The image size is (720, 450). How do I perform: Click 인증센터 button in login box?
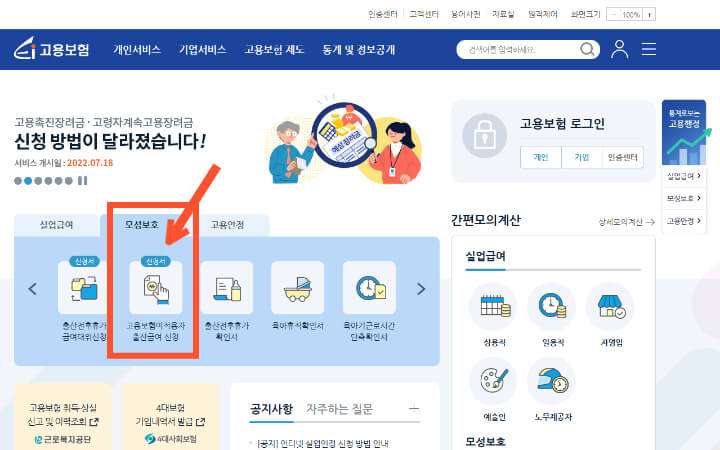[x=623, y=158]
